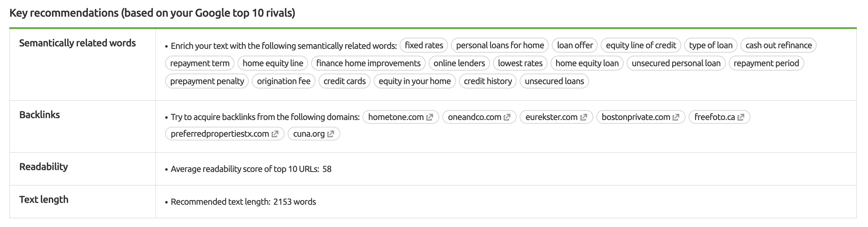Click the 'prepayment penalty' keyword tag
This screenshot has height=227, width=868.
207,81
